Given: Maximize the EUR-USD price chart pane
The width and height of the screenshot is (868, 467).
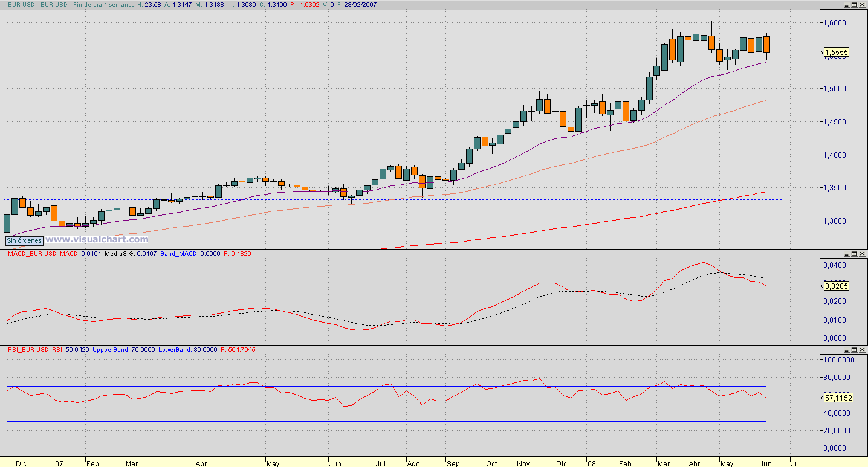Looking at the screenshot, I should point(855,4).
